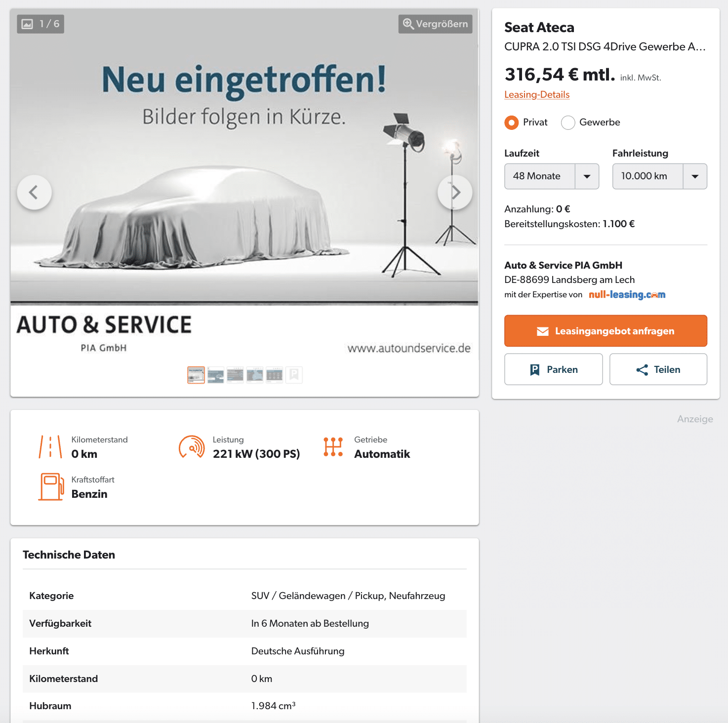This screenshot has width=728, height=723.
Task: Click the Getriebe gear-shift icon
Action: coord(333,447)
